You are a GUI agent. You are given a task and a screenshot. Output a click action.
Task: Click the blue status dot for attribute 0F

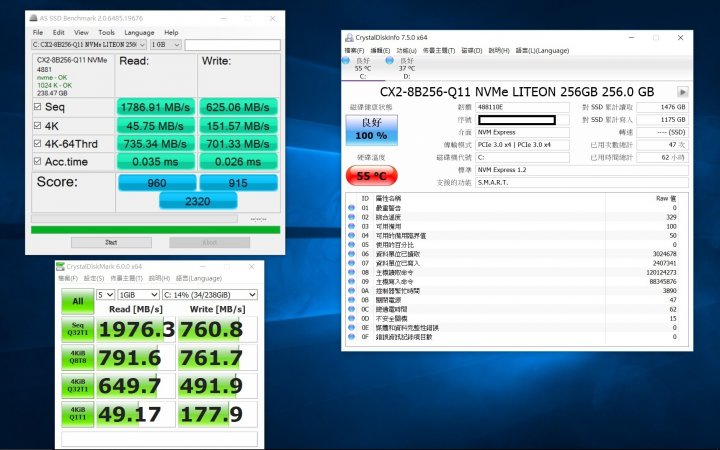point(351,336)
